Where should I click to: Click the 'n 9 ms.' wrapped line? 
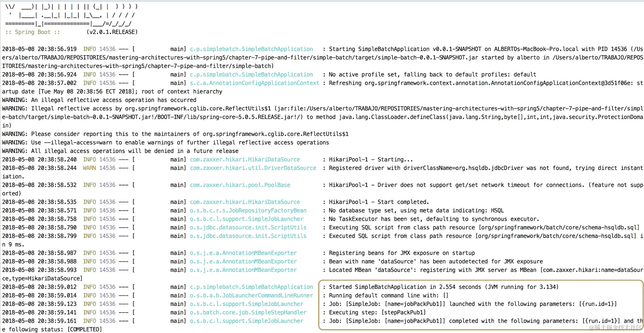coord(13,245)
